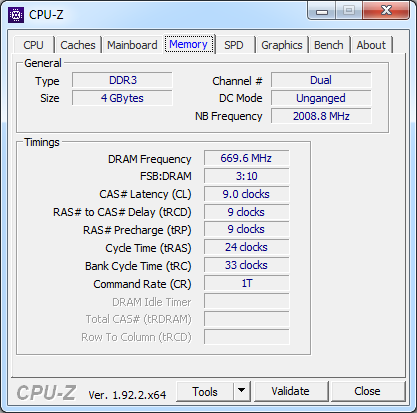Select the DDR3 memory type value

pos(122,80)
